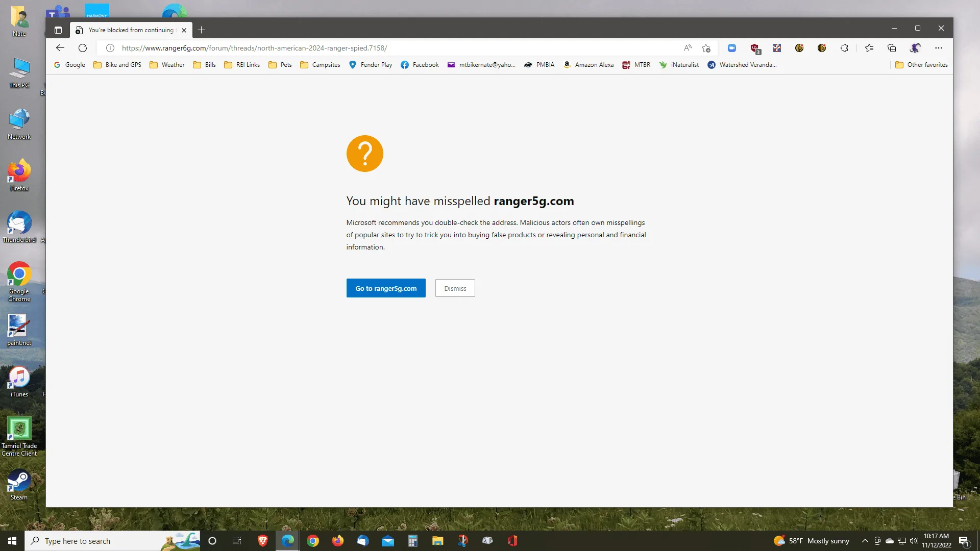The image size is (980, 551).
Task: Open the Read aloud tool
Action: point(688,48)
